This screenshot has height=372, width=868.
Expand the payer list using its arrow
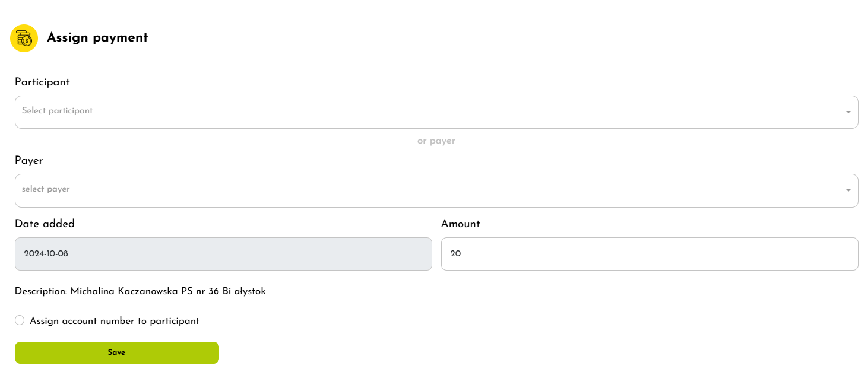(x=848, y=190)
